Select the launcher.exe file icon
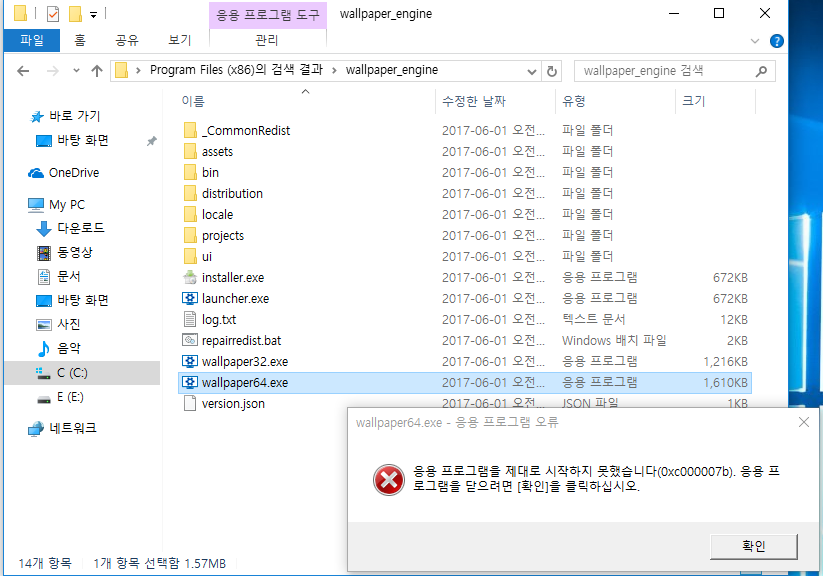This screenshot has height=576, width=823. click(189, 298)
